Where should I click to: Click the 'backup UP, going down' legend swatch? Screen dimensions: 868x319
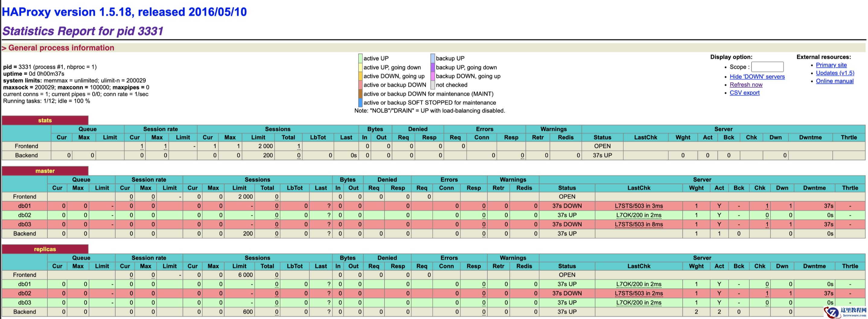coord(433,67)
